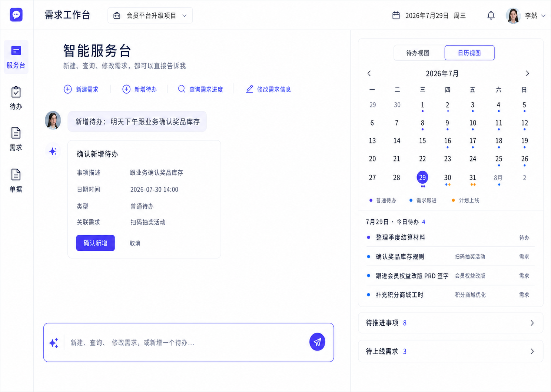Click the AI sparkle avatar beside confirmation card

[53, 151]
